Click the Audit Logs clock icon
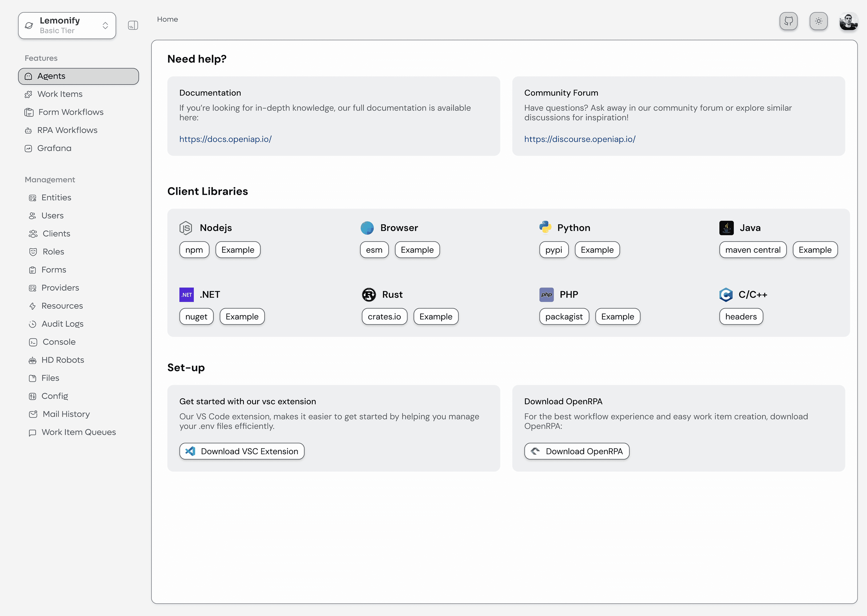This screenshot has width=867, height=616. (33, 324)
